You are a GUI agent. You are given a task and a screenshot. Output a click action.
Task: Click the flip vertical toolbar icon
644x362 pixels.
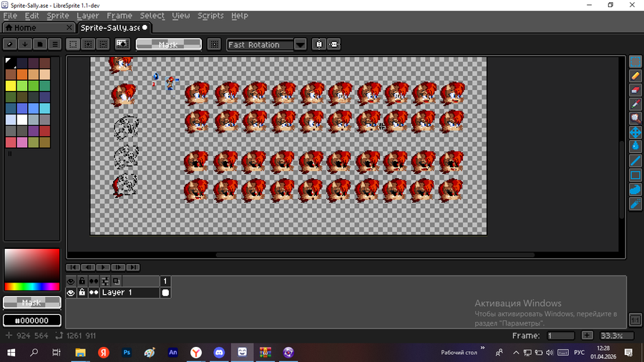(319, 44)
